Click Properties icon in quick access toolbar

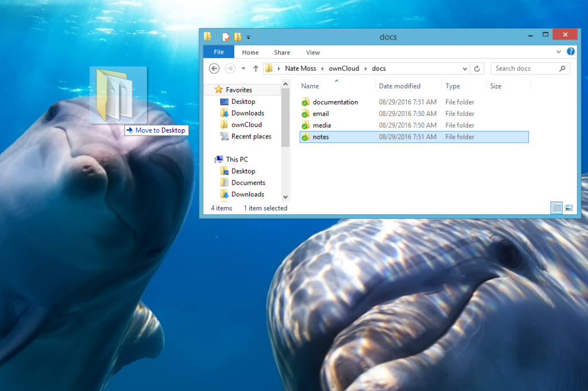click(x=226, y=37)
